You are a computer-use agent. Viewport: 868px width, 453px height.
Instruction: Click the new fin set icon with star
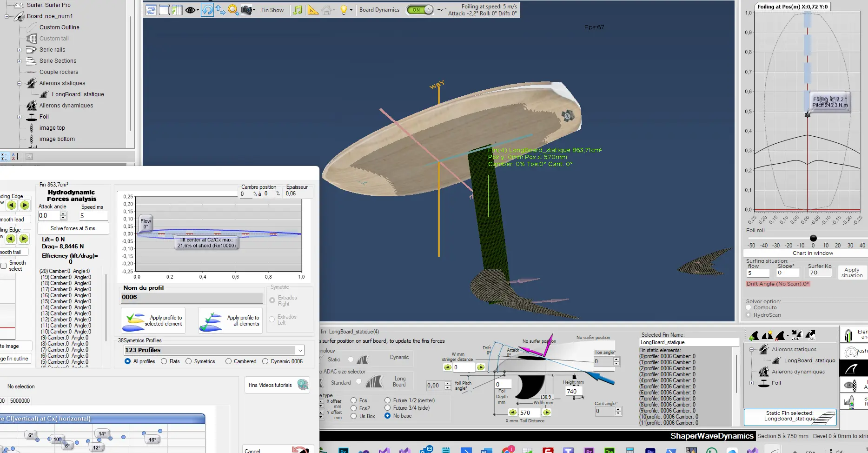pyautogui.click(x=768, y=335)
